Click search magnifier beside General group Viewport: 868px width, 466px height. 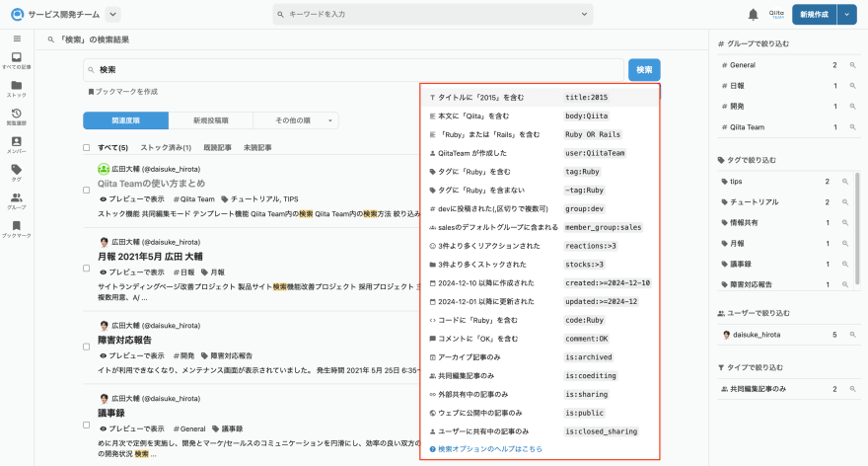pos(853,65)
